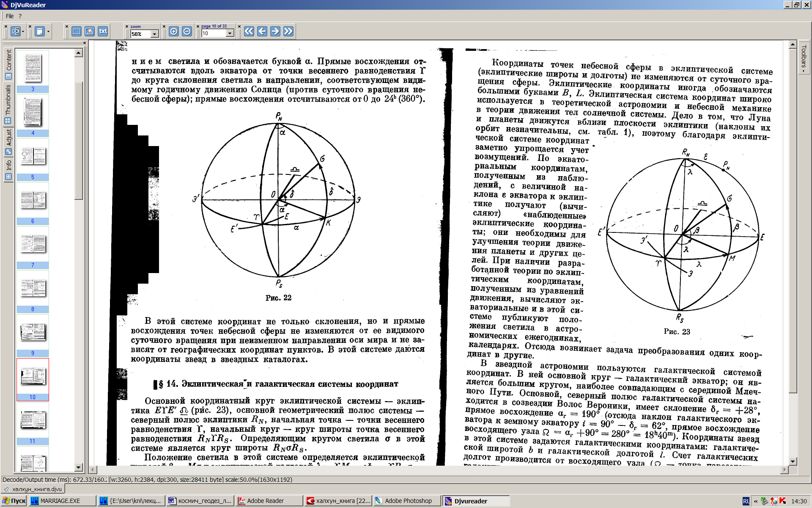Switch to the Adjust side tab
This screenshot has width=812, height=508.
8,142
